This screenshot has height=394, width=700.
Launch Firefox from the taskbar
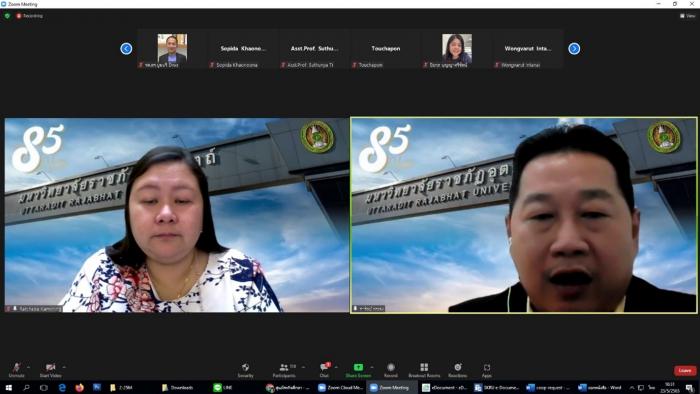(x=79, y=388)
